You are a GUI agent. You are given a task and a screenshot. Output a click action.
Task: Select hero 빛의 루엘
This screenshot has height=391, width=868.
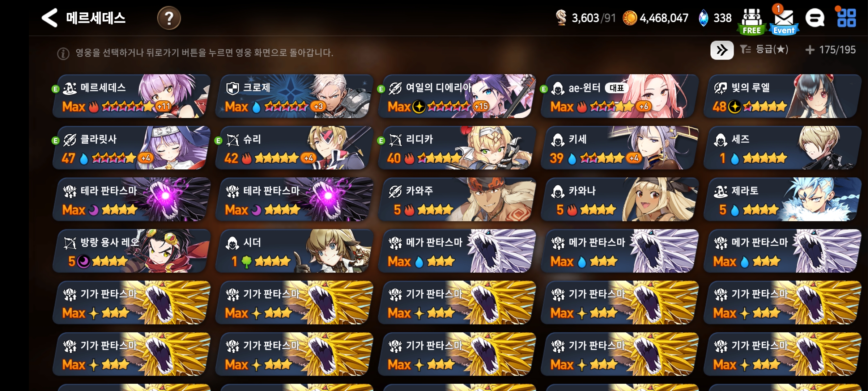tap(782, 96)
